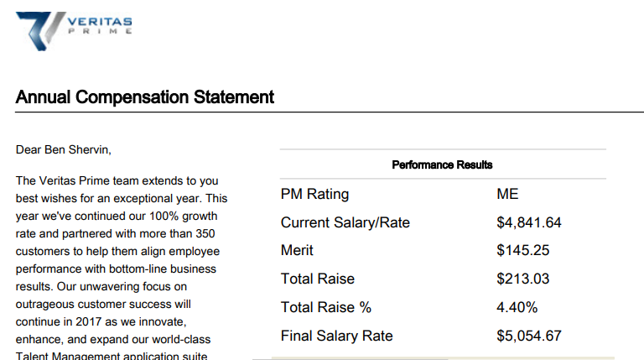This screenshot has width=644, height=360.
Task: Click the $4,841.64 salary value
Action: tap(529, 222)
